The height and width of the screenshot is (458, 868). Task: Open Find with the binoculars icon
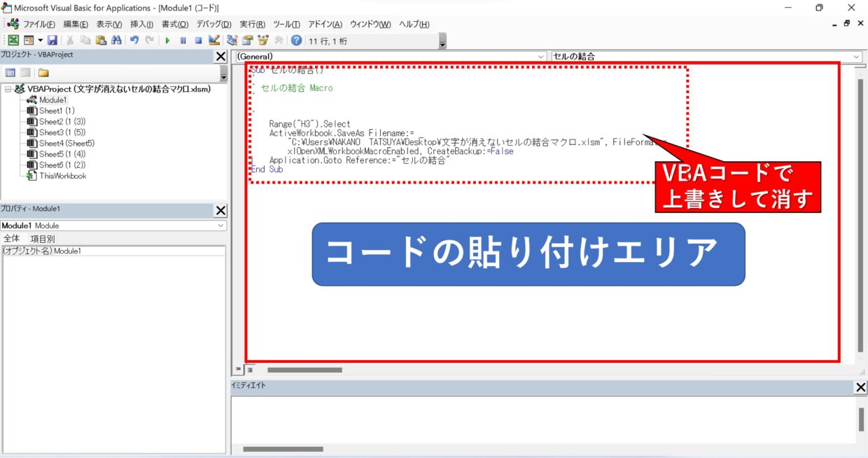click(116, 41)
